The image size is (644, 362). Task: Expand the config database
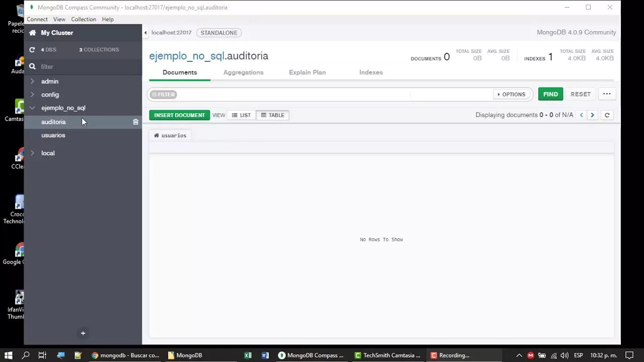32,95
